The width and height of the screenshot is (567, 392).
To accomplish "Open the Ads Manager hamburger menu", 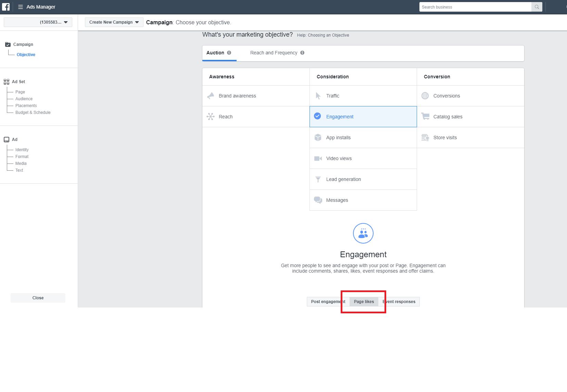I will 21,7.
